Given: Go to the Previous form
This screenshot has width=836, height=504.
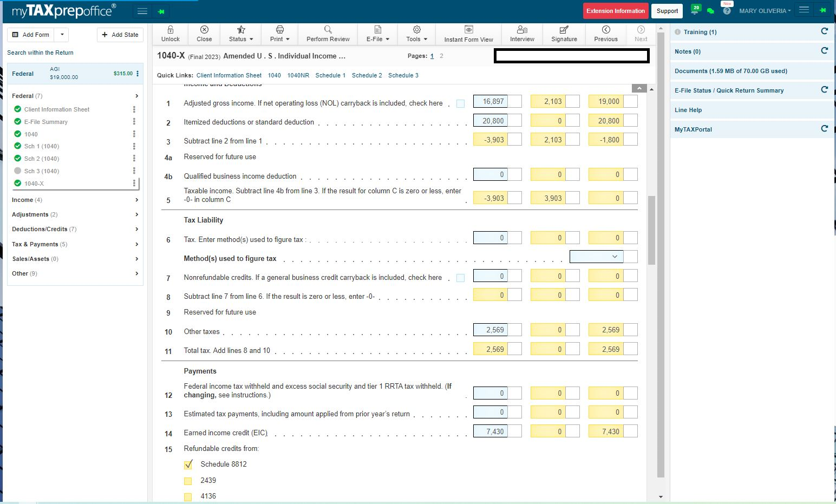Looking at the screenshot, I should 606,34.
